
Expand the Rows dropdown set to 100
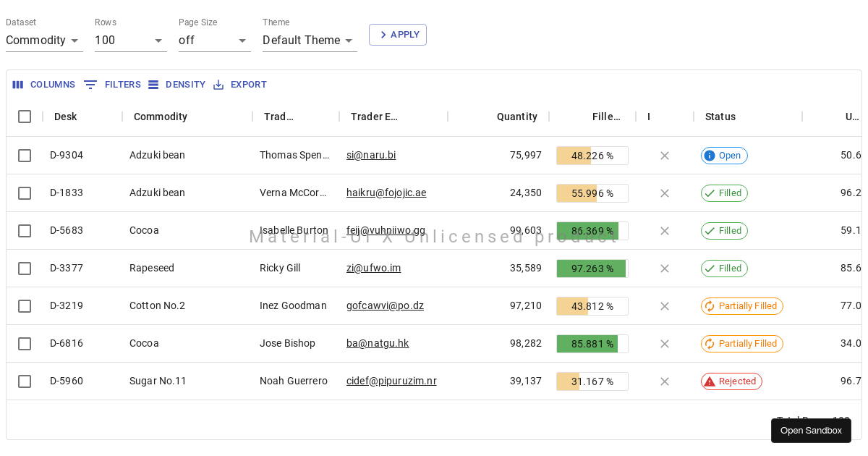click(130, 41)
